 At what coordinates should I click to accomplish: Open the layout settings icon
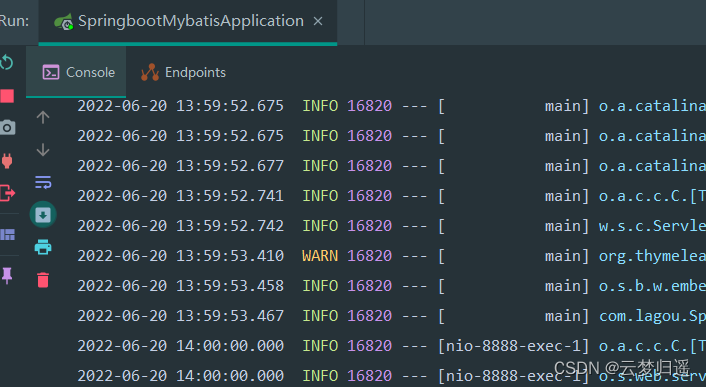tap(7, 234)
